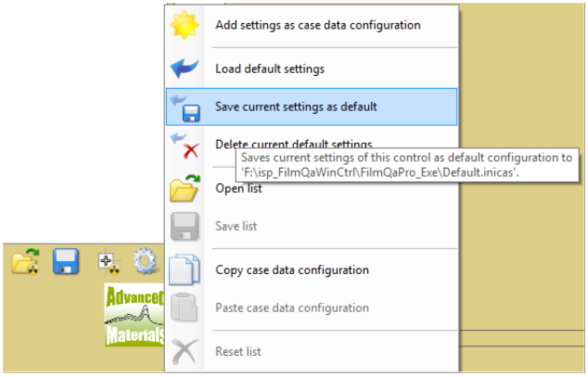The width and height of the screenshot is (588, 377).
Task: Select Load default settings
Action: point(270,69)
